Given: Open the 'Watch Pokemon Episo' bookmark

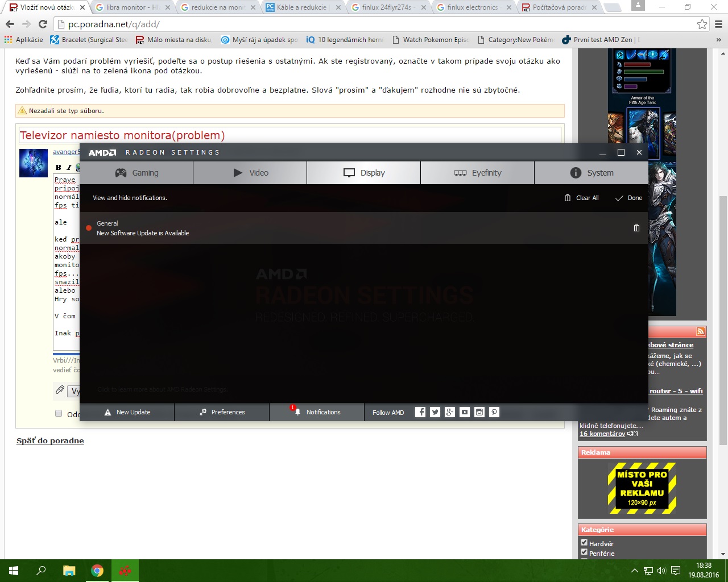Looking at the screenshot, I should pos(430,40).
